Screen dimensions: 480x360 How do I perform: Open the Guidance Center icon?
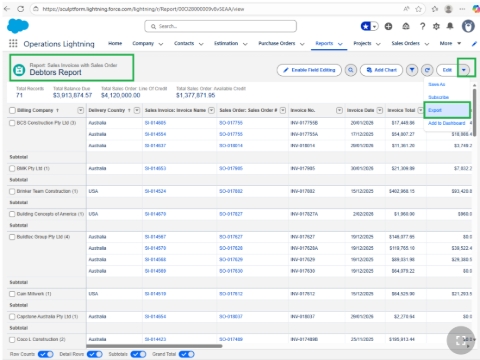pos(406,26)
